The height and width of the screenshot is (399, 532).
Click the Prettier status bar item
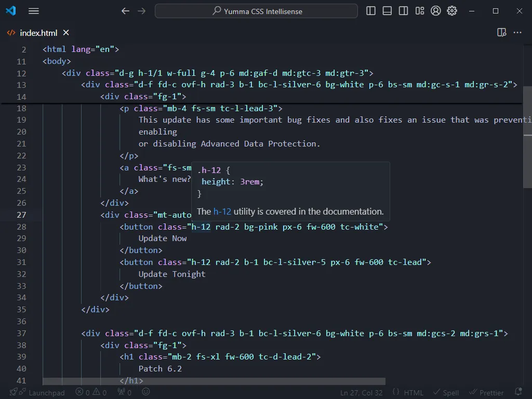(x=486, y=393)
